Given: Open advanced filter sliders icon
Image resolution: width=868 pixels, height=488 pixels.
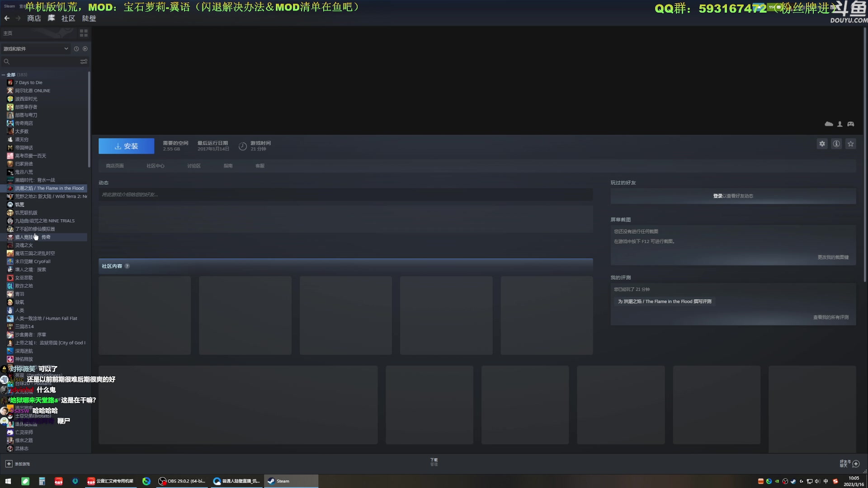Looking at the screenshot, I should click(84, 61).
